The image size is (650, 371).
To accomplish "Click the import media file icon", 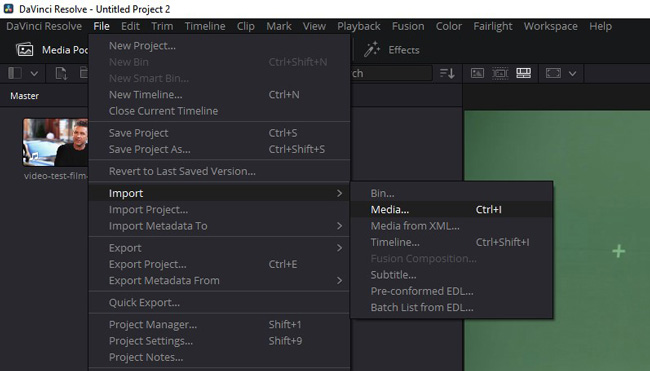I will pyautogui.click(x=61, y=73).
